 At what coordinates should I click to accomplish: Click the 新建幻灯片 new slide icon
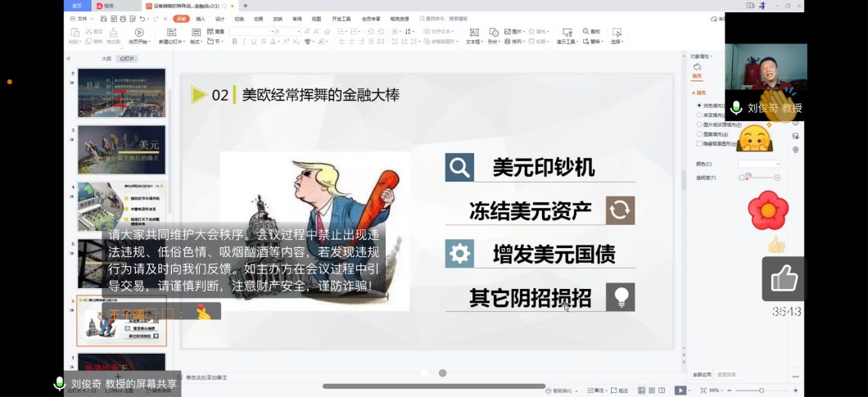click(x=172, y=33)
